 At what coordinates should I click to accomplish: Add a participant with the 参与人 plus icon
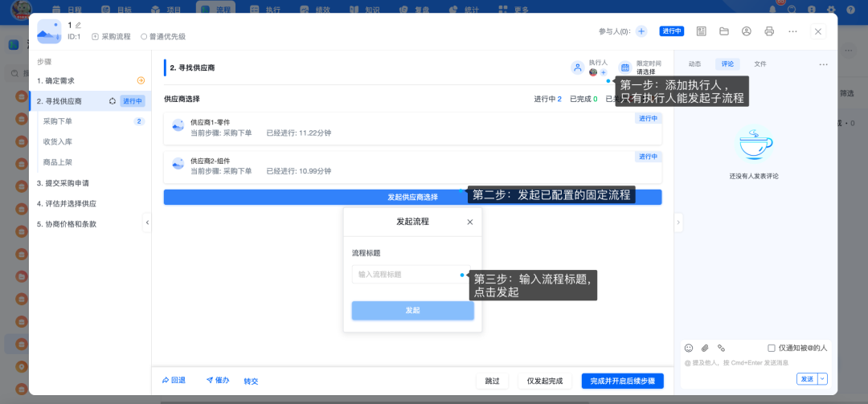click(641, 31)
